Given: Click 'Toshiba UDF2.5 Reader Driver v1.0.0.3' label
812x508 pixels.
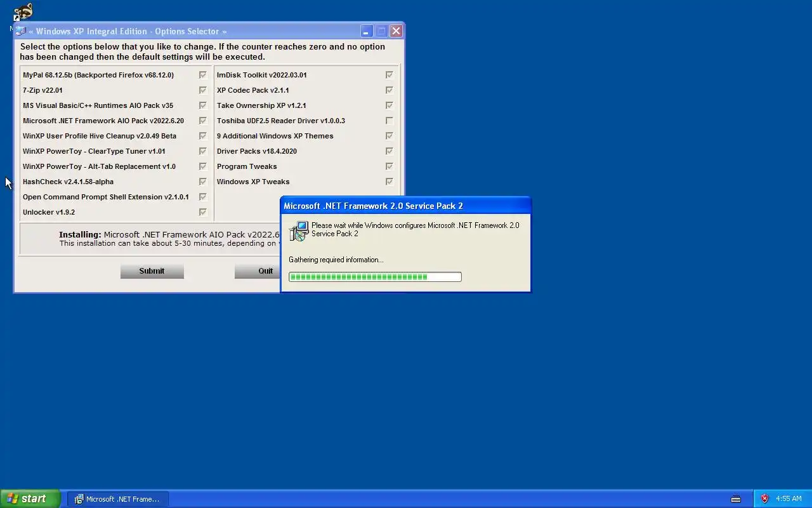Looking at the screenshot, I should click(x=281, y=121).
